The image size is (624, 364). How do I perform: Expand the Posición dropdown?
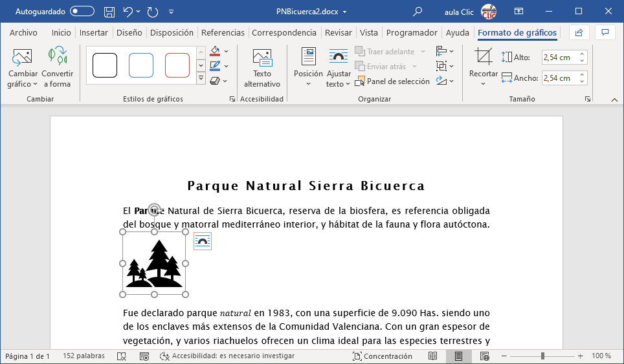coord(308,69)
